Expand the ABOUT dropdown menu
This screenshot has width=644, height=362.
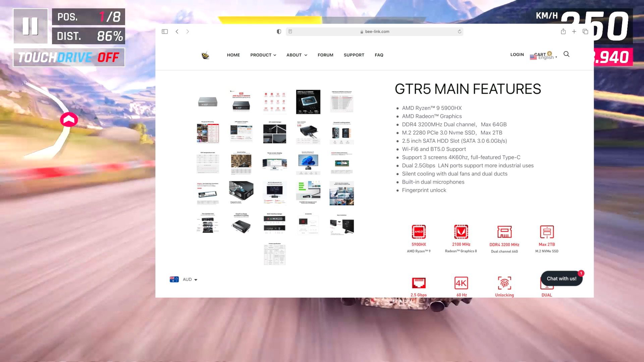(297, 55)
